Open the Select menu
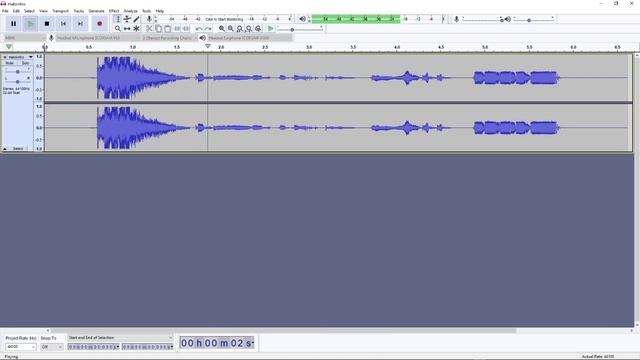The height and width of the screenshot is (360, 640). click(29, 11)
